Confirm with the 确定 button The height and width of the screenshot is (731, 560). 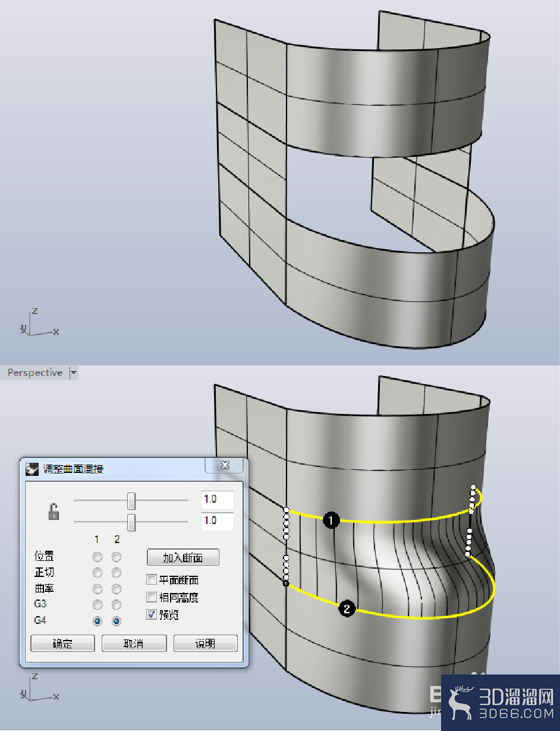tap(62, 644)
